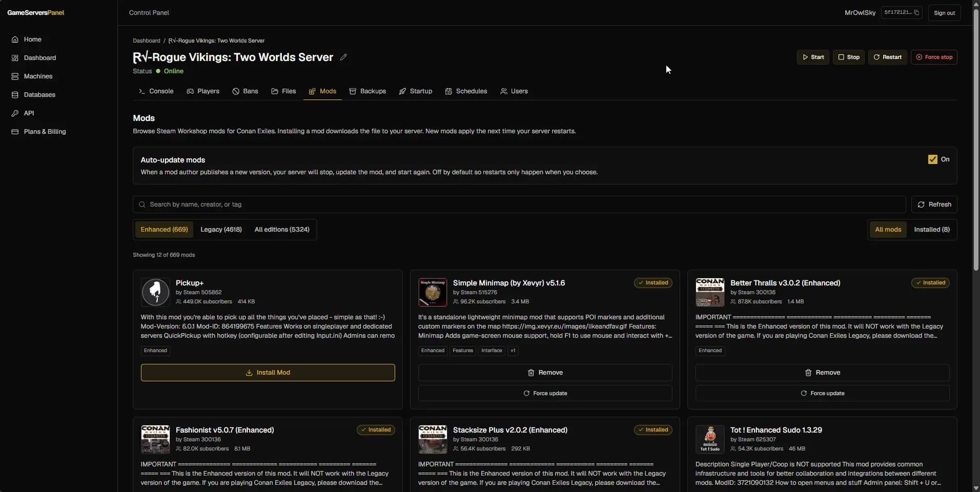Click the MrOwlSky username

[860, 13]
